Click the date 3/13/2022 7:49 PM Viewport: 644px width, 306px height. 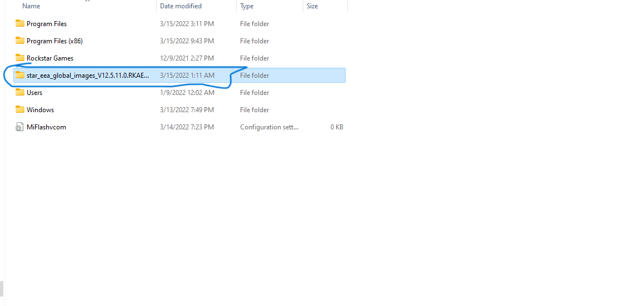point(187,110)
